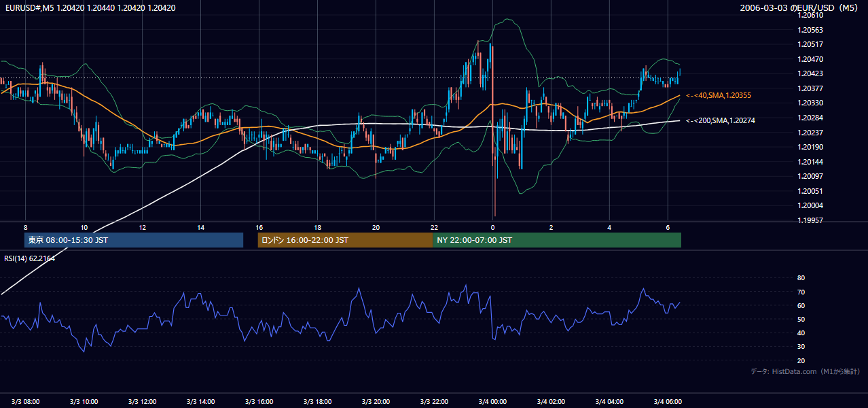This screenshot has height=408, width=868.
Task: Click the 3/4 06:00 date label
Action: (668, 401)
